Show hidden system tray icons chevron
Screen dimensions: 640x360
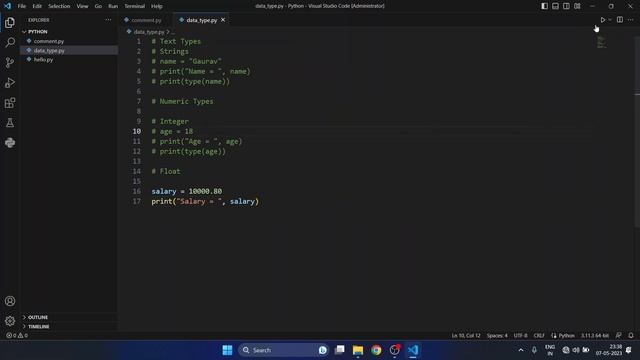click(521, 350)
